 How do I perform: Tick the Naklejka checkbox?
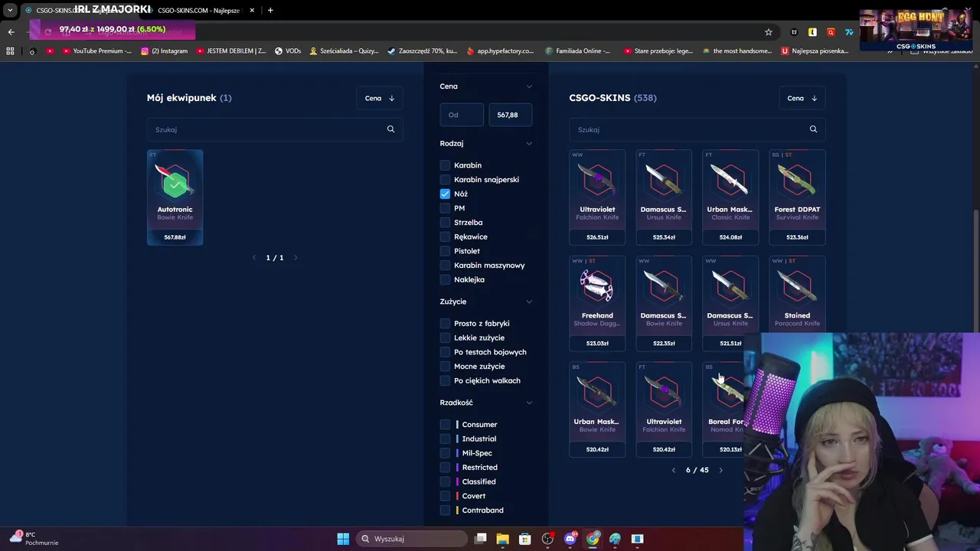pos(445,279)
